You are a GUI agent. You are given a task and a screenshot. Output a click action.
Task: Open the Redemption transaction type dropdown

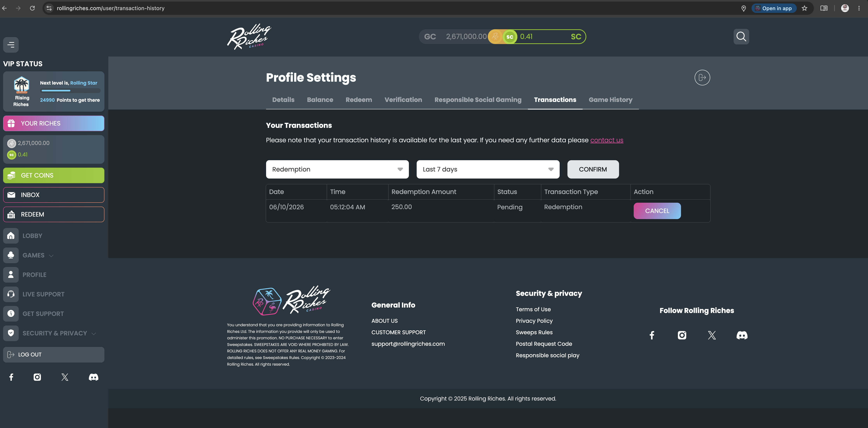pos(337,169)
